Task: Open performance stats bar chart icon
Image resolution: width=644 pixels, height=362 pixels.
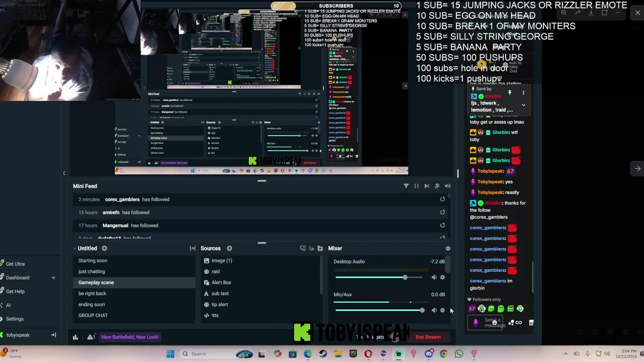Action: [75, 337]
